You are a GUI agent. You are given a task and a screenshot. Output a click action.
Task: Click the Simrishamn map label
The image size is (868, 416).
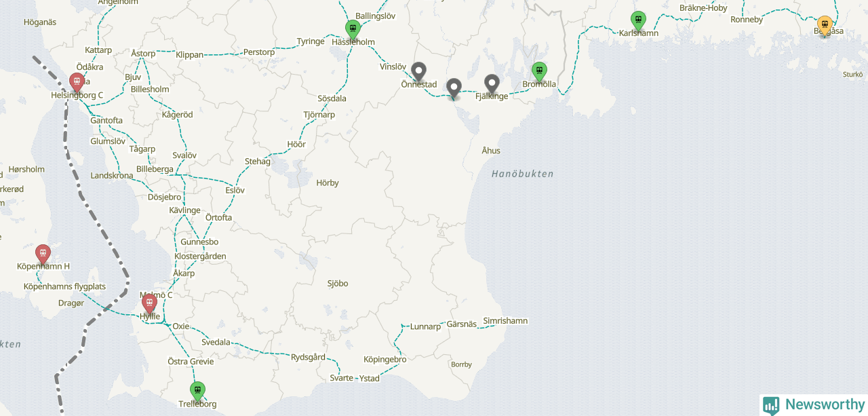[505, 321]
